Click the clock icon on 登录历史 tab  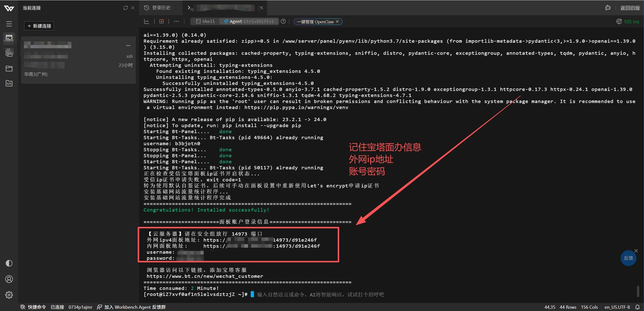pos(147,8)
